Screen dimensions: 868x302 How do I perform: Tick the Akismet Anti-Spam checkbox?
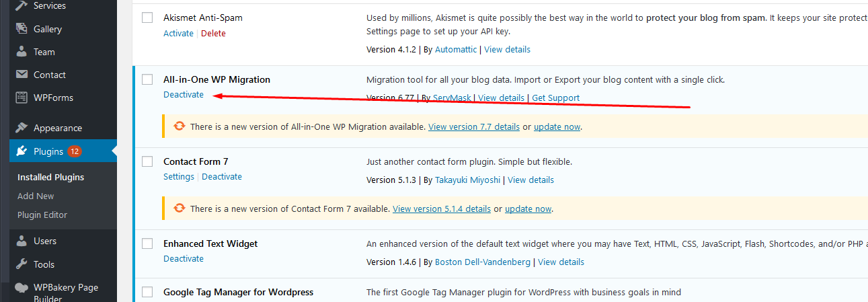click(x=147, y=18)
